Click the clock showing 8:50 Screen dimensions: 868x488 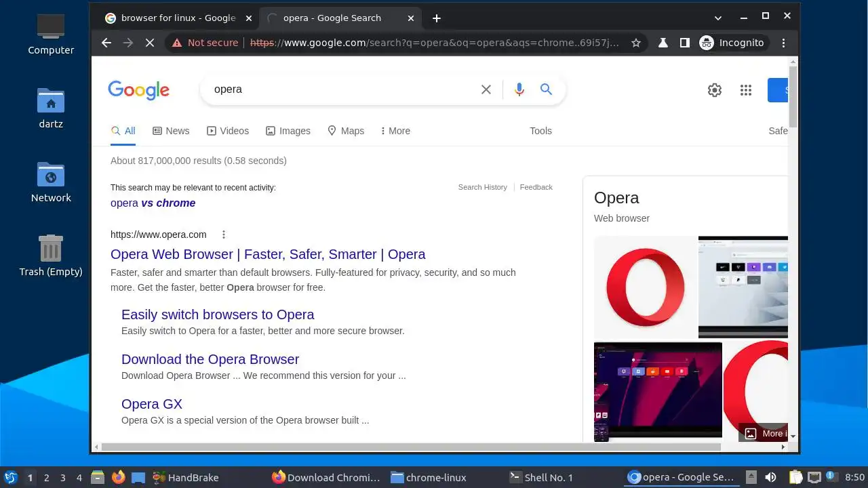click(855, 478)
